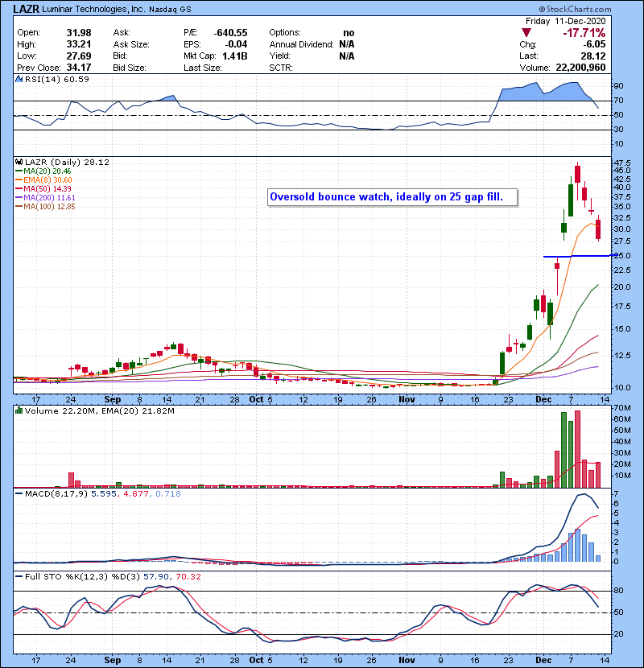This screenshot has height=668, width=644.
Task: Click the MA(200) 11.61 legend entry
Action: pyautogui.click(x=45, y=198)
